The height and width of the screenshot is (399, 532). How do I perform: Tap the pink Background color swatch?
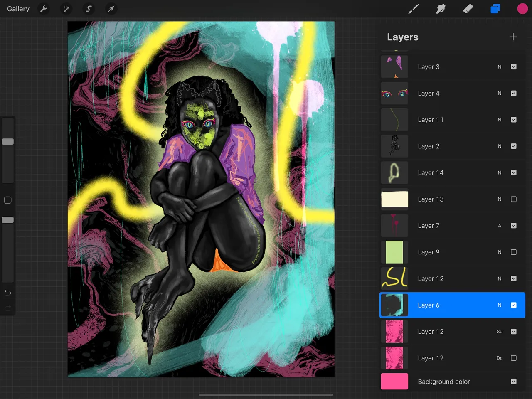394,382
